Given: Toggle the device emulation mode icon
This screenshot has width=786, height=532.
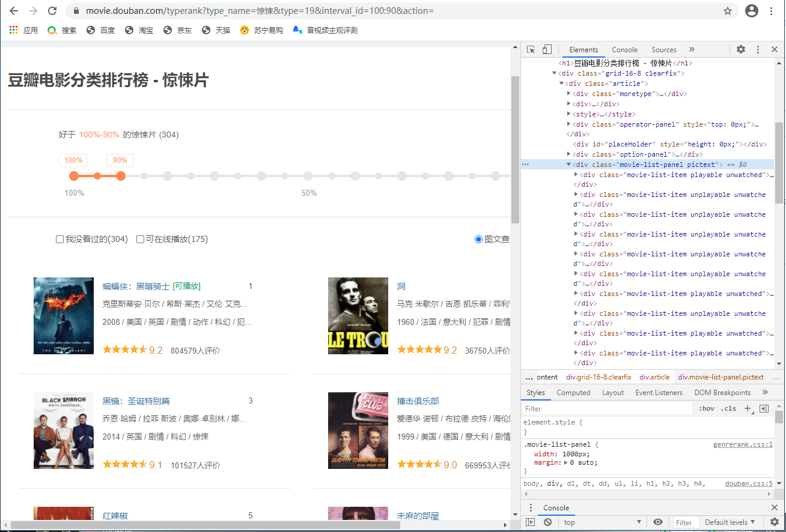Looking at the screenshot, I should tap(547, 49).
